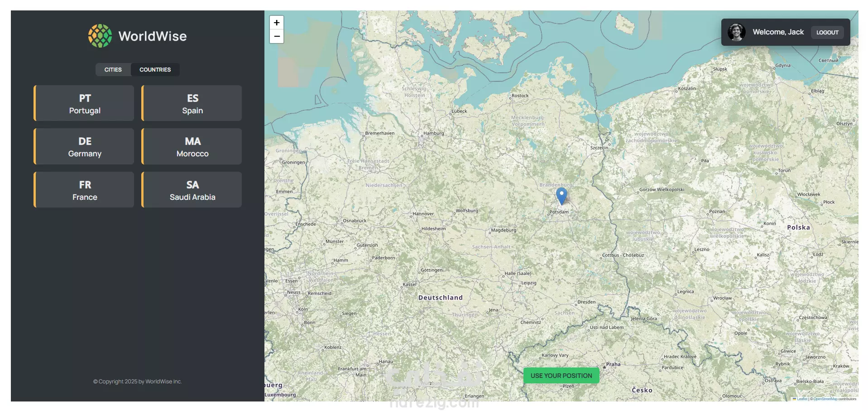This screenshot has height=411, width=868.
Task: Click the Rostock label on the map
Action: pos(520,96)
